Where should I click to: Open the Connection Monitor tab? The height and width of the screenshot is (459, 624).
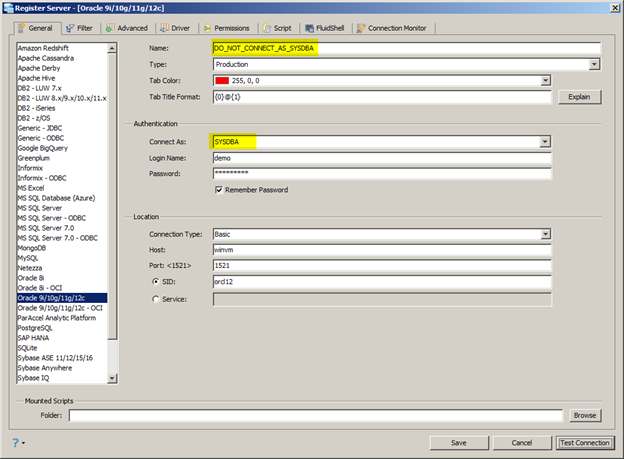pos(392,28)
